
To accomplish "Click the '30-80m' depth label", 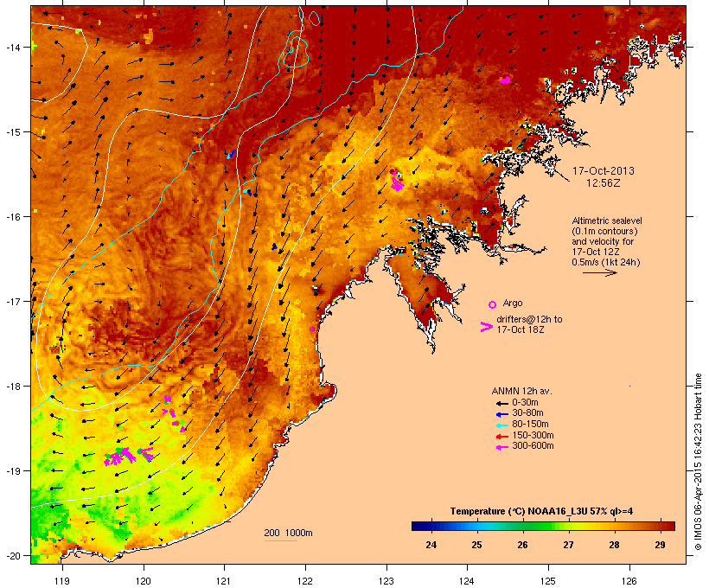I will tap(527, 412).
